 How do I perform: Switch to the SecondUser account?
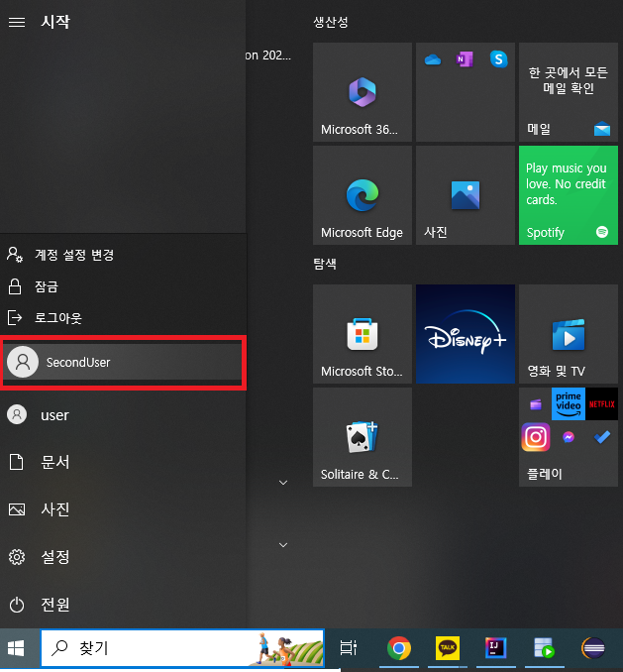coord(123,362)
